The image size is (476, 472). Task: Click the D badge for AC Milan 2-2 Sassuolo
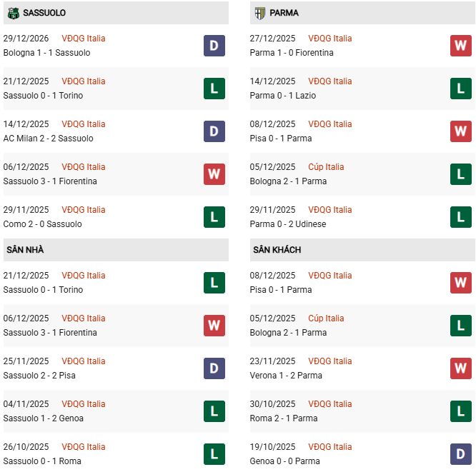coord(214,131)
